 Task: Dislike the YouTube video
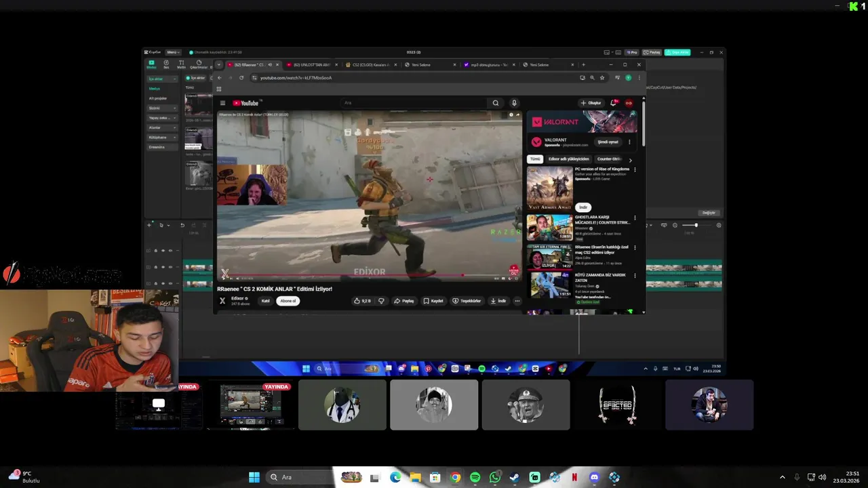pos(381,301)
